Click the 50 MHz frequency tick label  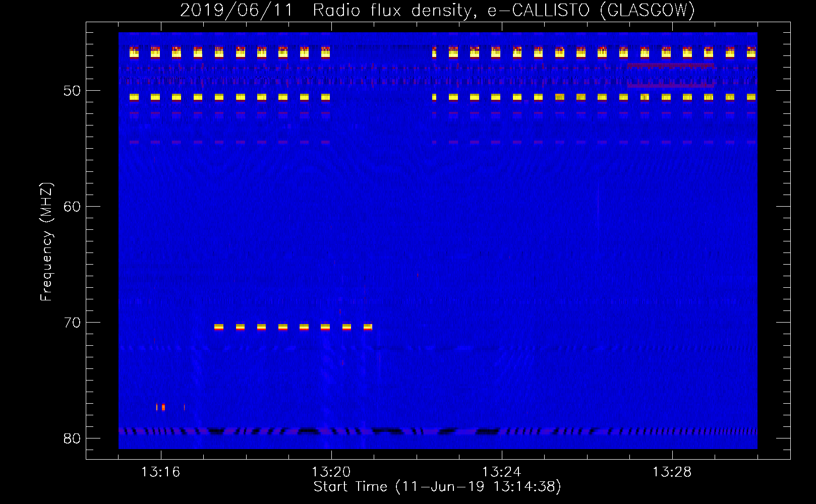(x=72, y=91)
